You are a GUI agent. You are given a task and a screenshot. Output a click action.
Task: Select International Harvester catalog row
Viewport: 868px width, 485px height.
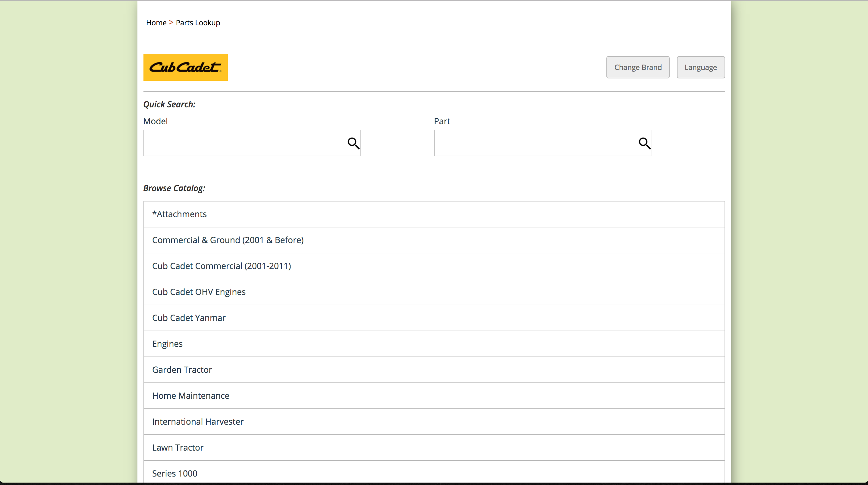tap(434, 422)
